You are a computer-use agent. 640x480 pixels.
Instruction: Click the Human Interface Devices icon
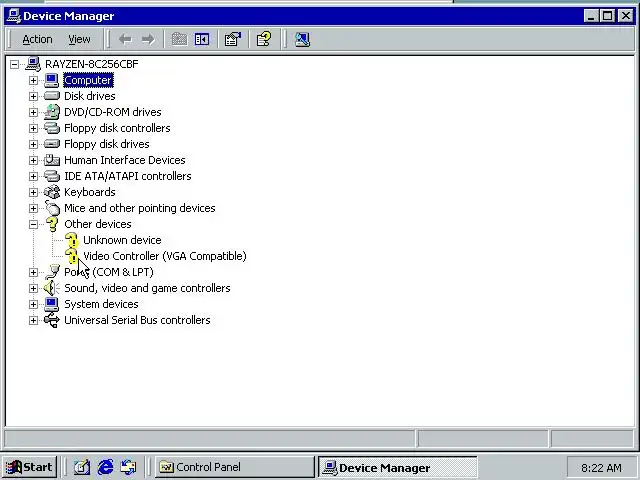click(52, 160)
